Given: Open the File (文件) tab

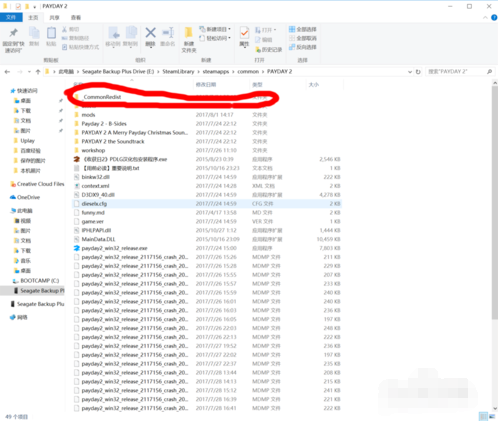Looking at the screenshot, I should click(11, 17).
